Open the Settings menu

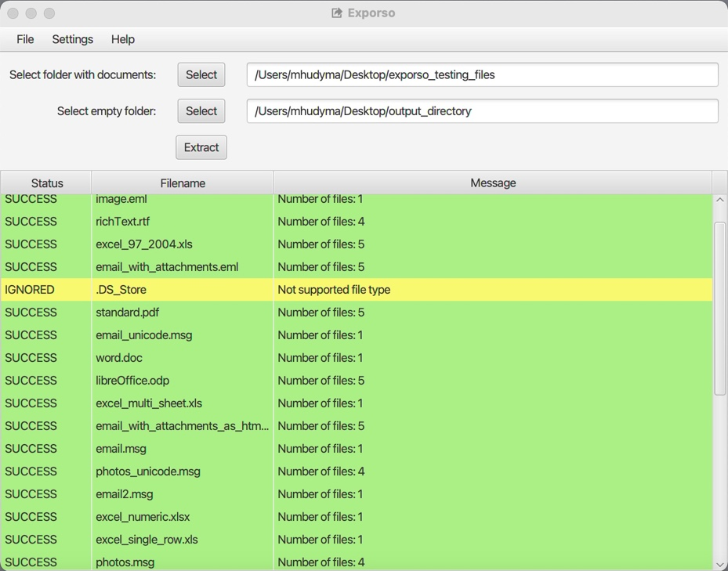72,39
